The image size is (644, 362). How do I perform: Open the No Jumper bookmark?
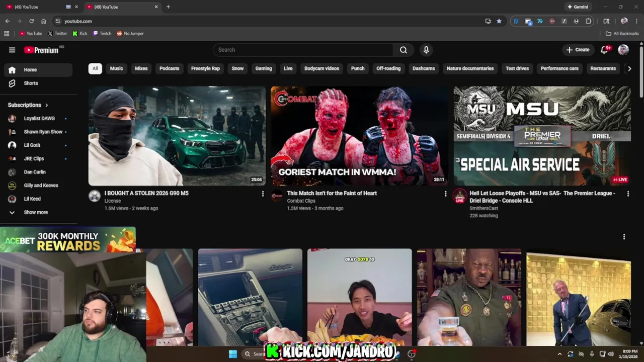pos(130,34)
